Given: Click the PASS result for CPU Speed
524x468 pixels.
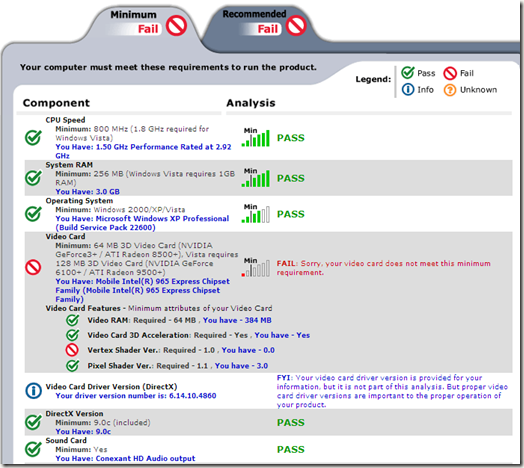Looking at the screenshot, I should coord(291,138).
